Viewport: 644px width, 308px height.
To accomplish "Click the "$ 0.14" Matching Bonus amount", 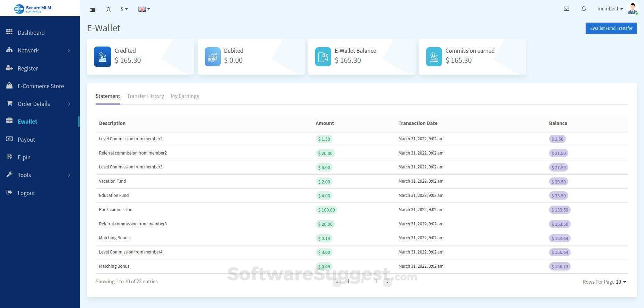I will pos(324,239).
